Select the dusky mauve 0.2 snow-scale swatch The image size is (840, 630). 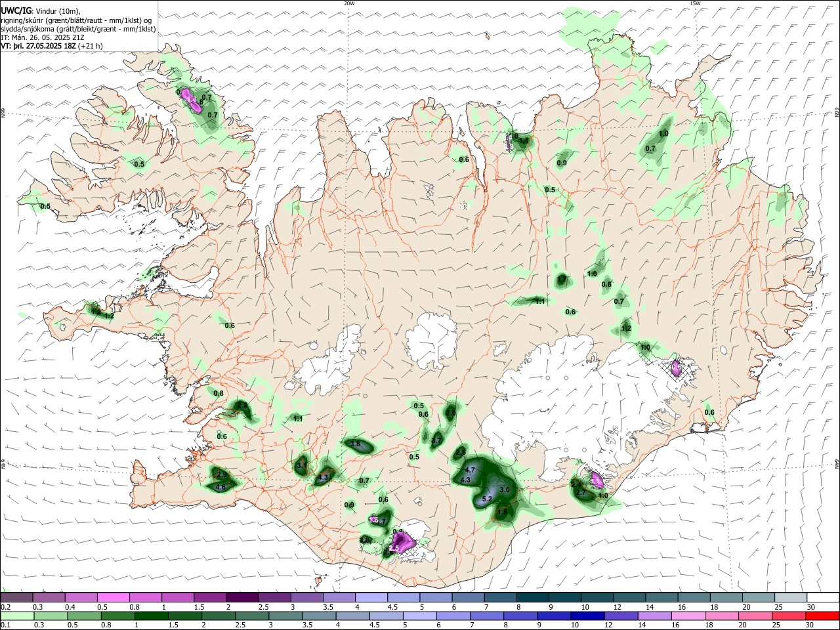[x=16, y=597]
